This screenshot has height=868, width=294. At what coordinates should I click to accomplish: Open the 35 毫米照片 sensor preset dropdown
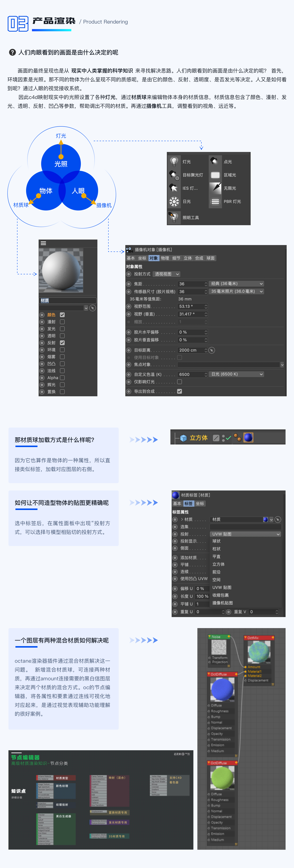pos(237,291)
